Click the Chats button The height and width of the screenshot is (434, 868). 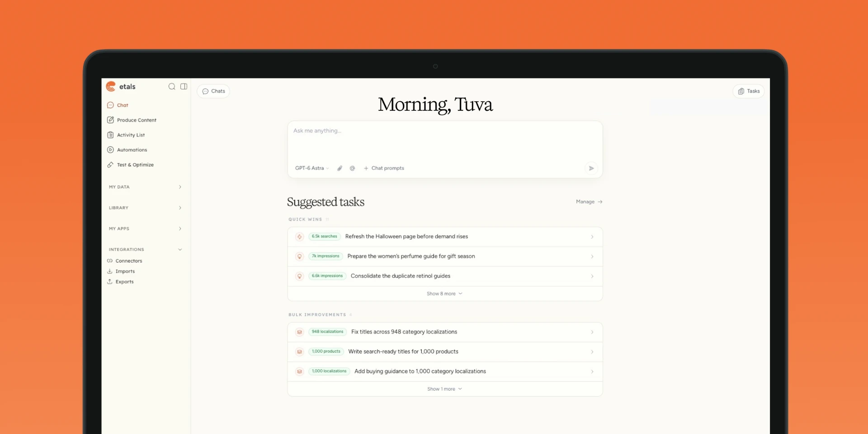coord(213,91)
